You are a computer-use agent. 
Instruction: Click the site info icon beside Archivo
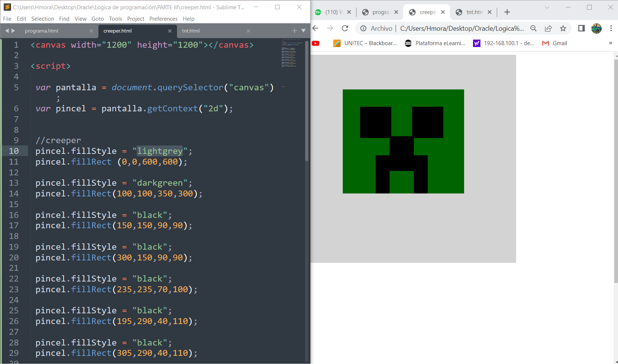[364, 28]
